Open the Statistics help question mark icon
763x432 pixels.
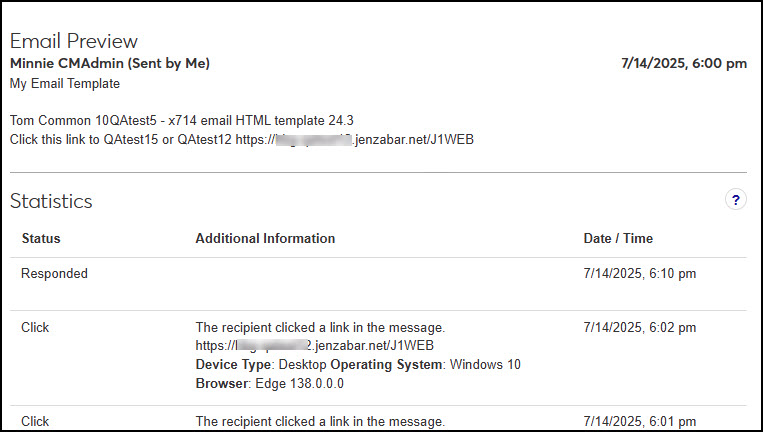(x=735, y=200)
